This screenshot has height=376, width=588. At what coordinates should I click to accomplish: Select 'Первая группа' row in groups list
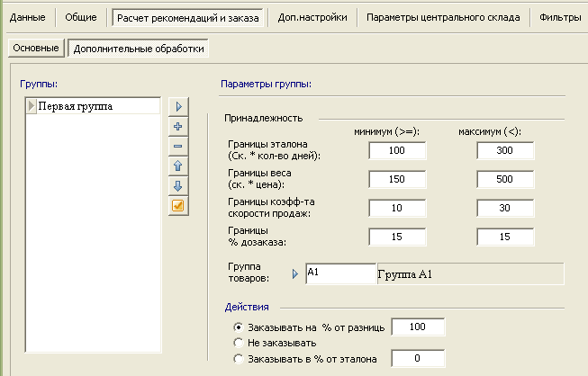coord(93,106)
